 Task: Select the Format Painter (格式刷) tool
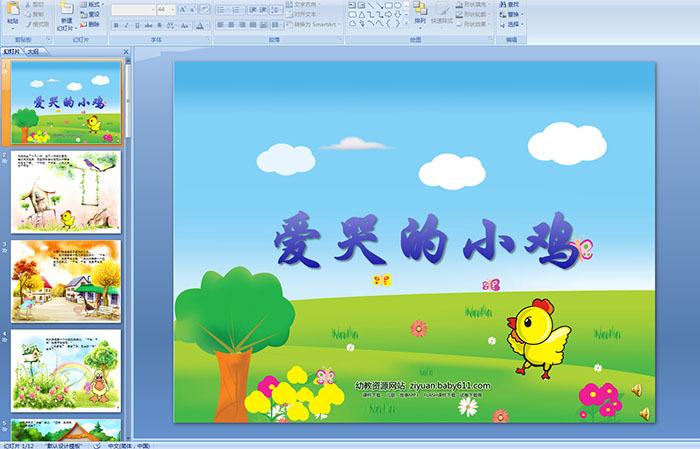tap(37, 25)
